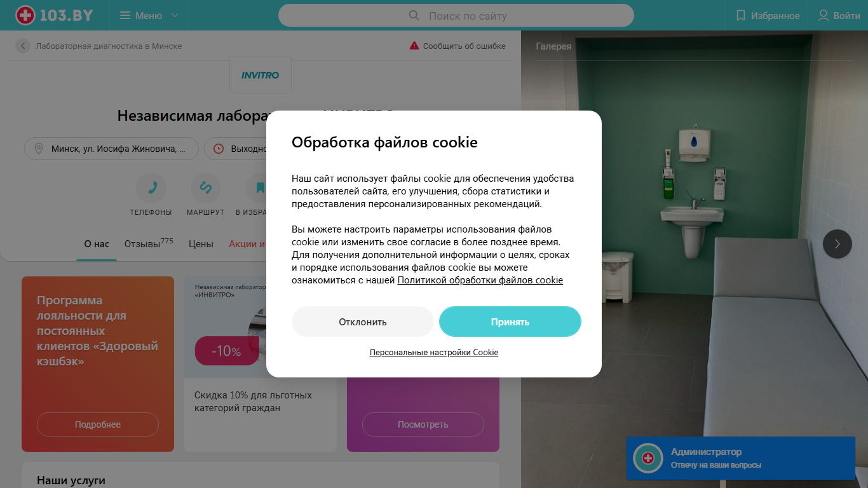Click the Избранное bookmark icon in header
This screenshot has height=488, width=868.
point(741,15)
